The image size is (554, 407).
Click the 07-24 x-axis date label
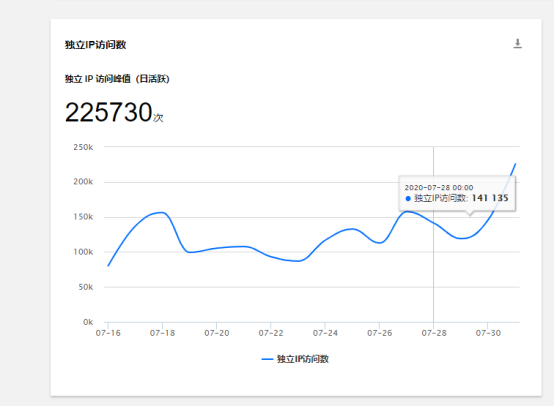[x=325, y=333]
